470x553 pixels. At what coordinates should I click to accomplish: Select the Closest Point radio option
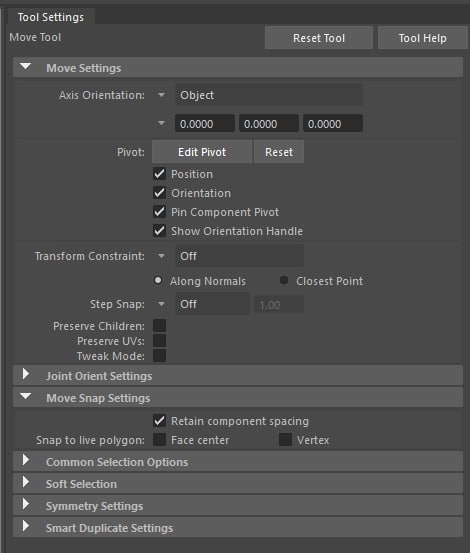point(284,281)
